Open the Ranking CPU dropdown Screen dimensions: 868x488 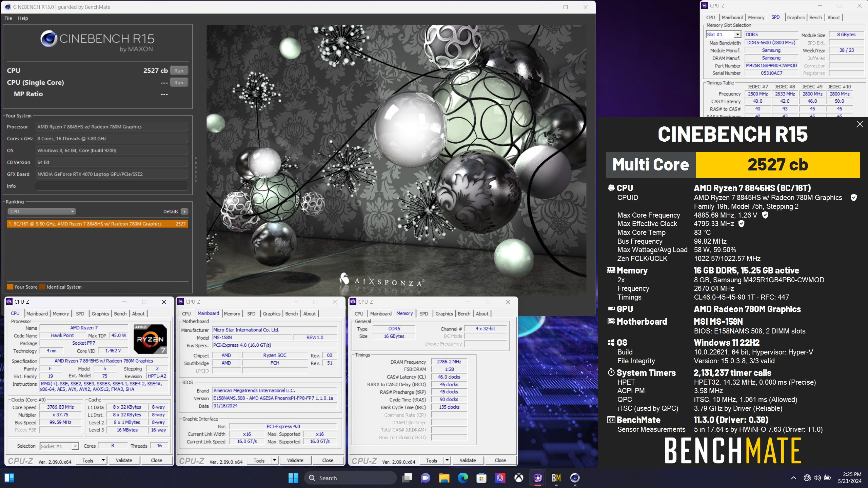(41, 211)
